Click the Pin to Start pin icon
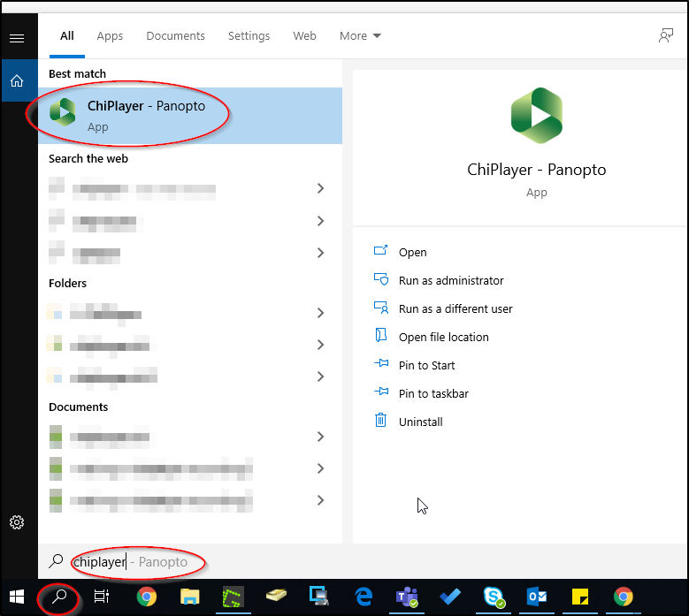This screenshot has width=689, height=616. 380,363
